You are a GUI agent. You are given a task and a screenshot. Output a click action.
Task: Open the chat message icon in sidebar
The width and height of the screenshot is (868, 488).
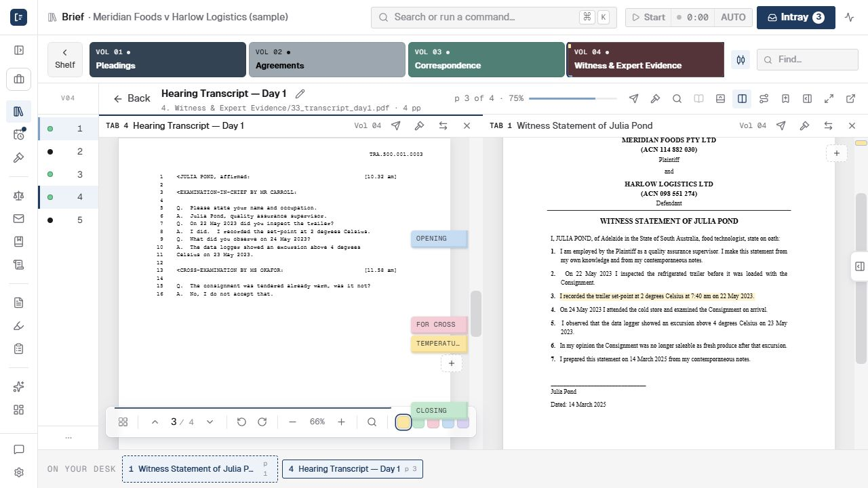(19, 449)
